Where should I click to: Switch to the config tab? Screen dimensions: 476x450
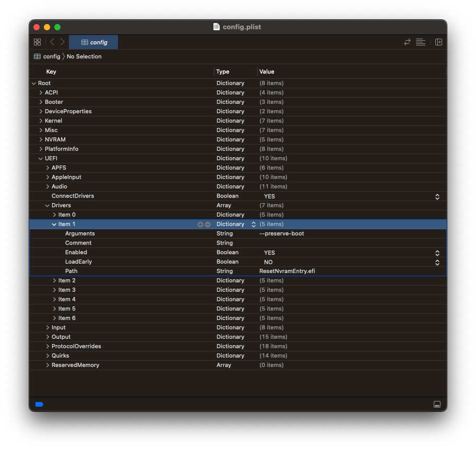pyautogui.click(x=93, y=42)
